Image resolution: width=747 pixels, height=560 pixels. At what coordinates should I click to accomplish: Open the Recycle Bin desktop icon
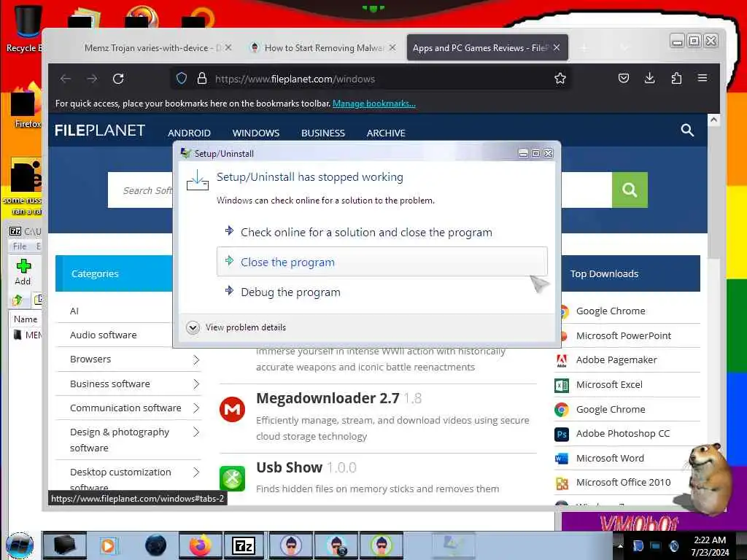click(x=26, y=28)
